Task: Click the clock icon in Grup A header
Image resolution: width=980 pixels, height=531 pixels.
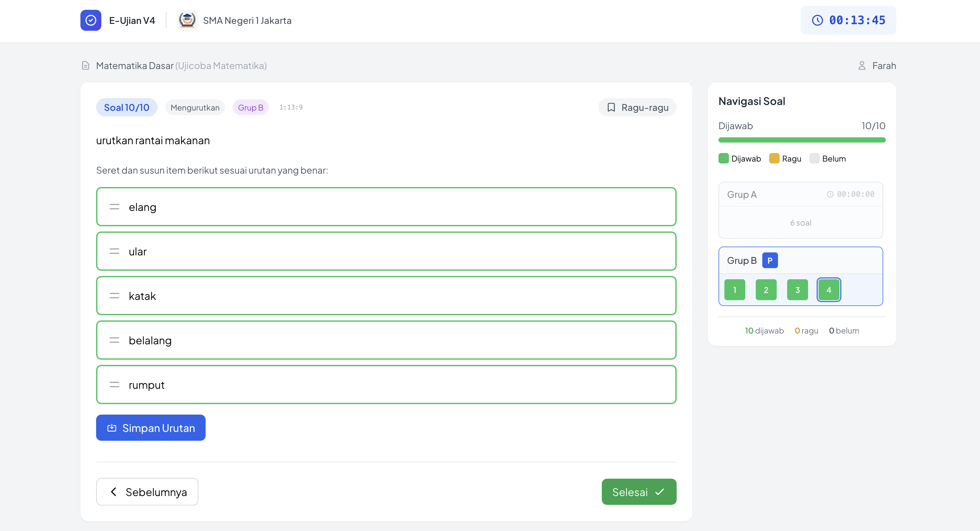Action: (x=830, y=194)
